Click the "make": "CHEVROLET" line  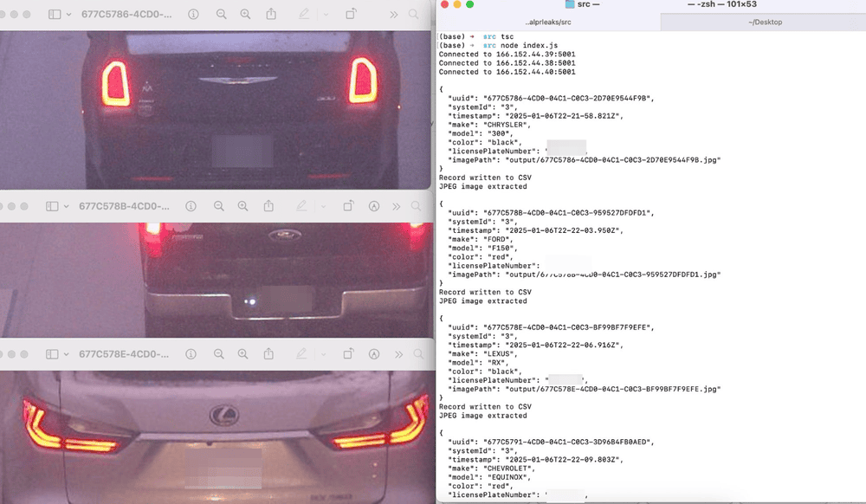492,468
